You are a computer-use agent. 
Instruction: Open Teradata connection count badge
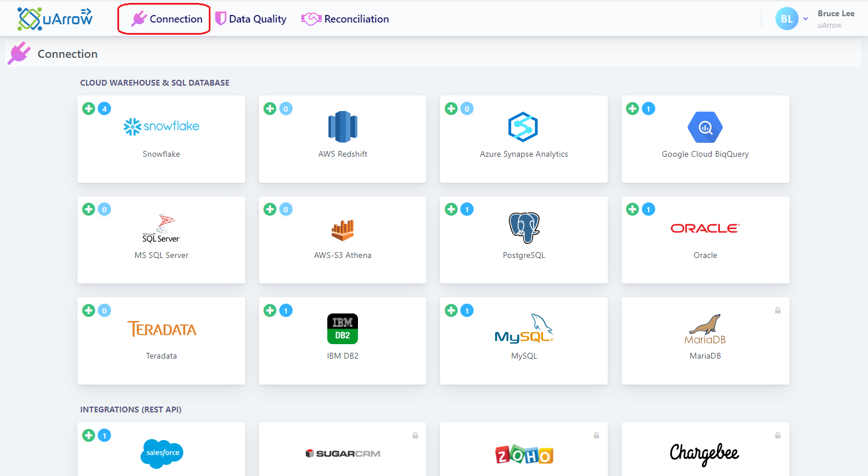[x=105, y=311]
